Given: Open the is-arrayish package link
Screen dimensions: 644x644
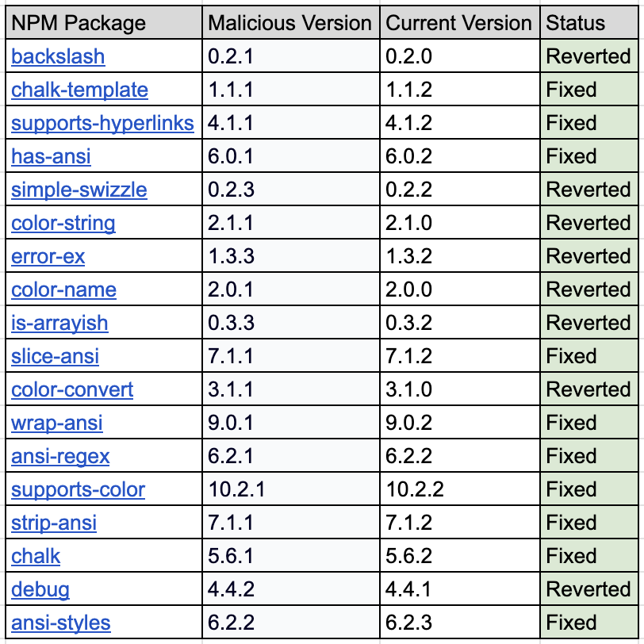Looking at the screenshot, I should click(x=59, y=323).
